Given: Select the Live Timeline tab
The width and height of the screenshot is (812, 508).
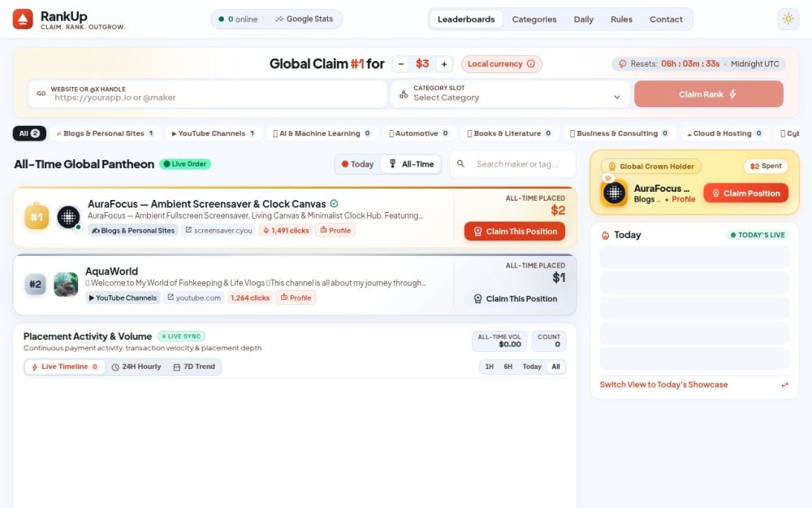Looking at the screenshot, I should coord(65,367).
